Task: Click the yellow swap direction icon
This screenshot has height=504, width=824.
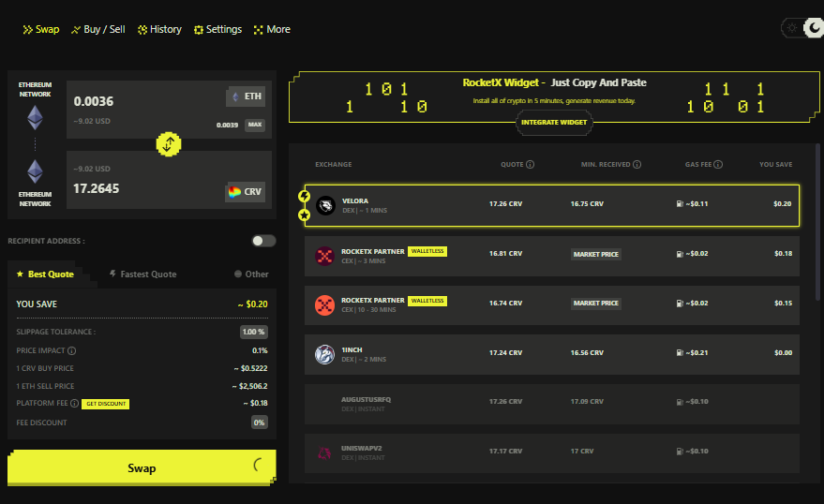Action: (x=169, y=144)
